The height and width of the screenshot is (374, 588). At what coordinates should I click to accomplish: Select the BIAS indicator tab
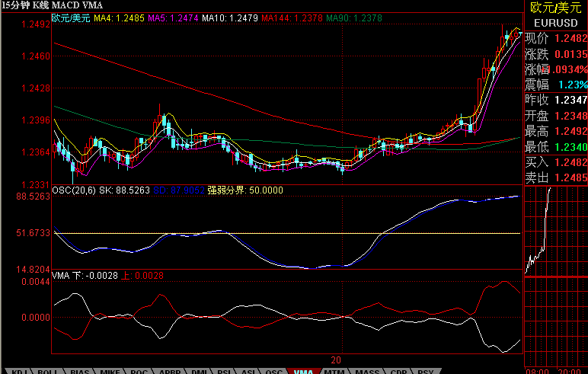[x=79, y=371]
